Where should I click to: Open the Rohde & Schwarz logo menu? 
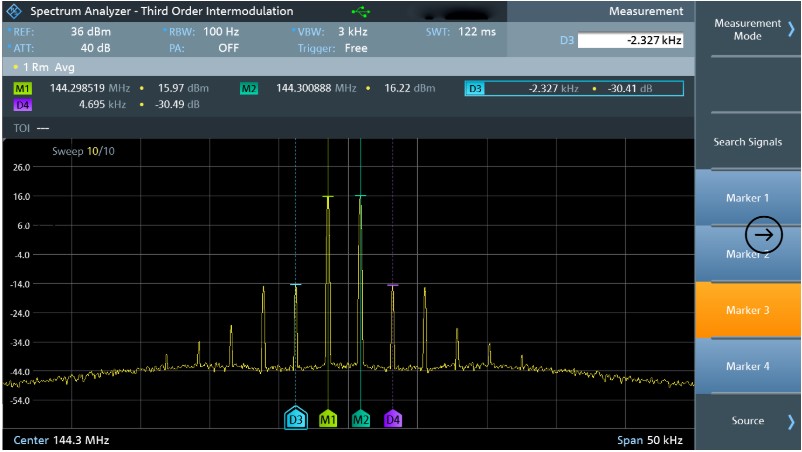[x=14, y=11]
